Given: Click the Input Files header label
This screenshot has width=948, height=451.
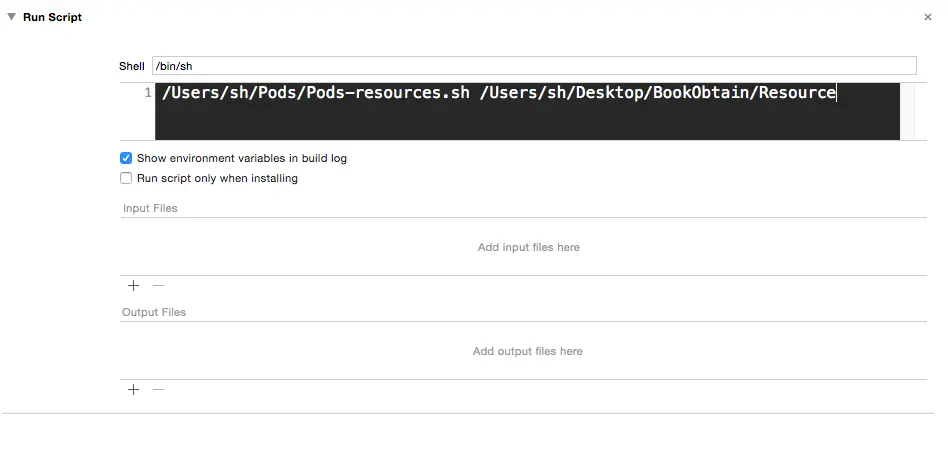Looking at the screenshot, I should point(150,208).
